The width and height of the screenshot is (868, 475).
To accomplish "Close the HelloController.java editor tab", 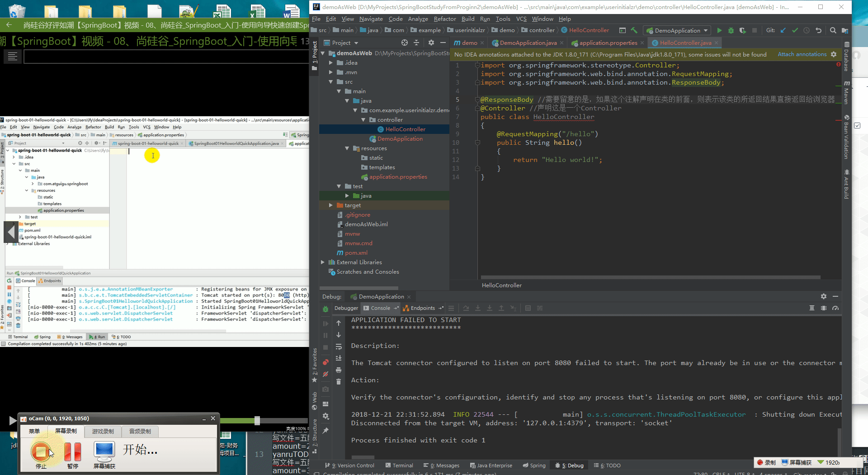I will point(716,43).
